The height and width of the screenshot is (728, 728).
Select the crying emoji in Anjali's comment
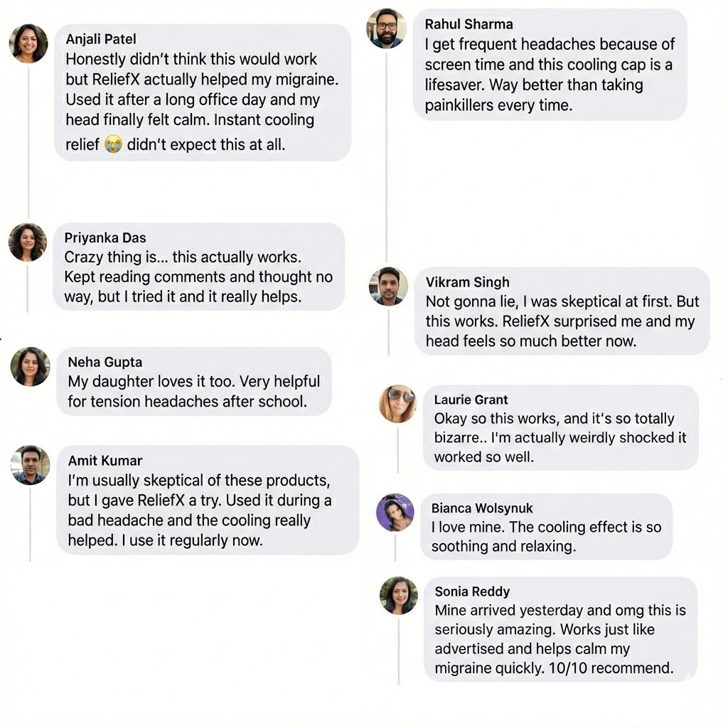coord(113,145)
